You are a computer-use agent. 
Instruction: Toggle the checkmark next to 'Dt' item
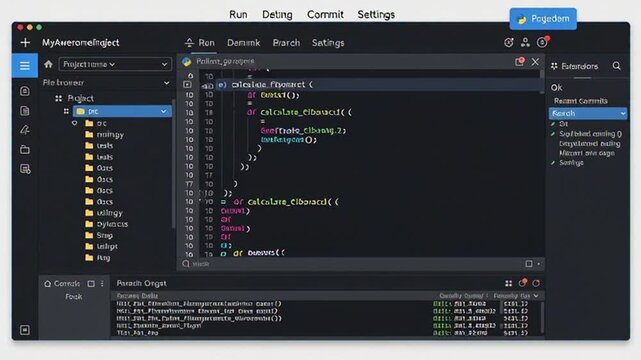[553, 124]
